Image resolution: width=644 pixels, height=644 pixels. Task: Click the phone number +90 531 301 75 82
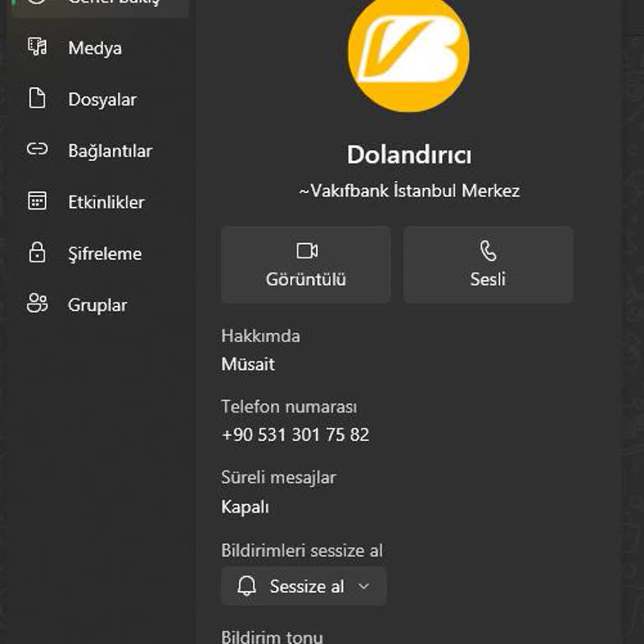[x=295, y=435]
